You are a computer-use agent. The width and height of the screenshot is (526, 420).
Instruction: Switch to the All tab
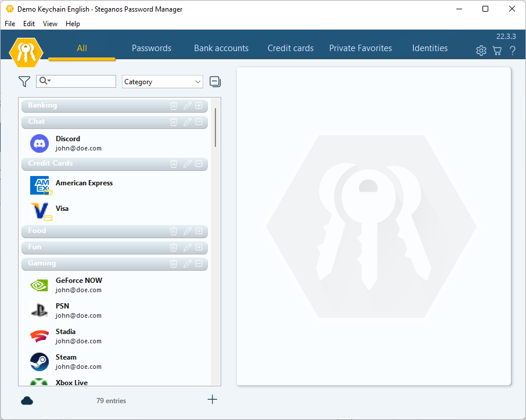82,48
